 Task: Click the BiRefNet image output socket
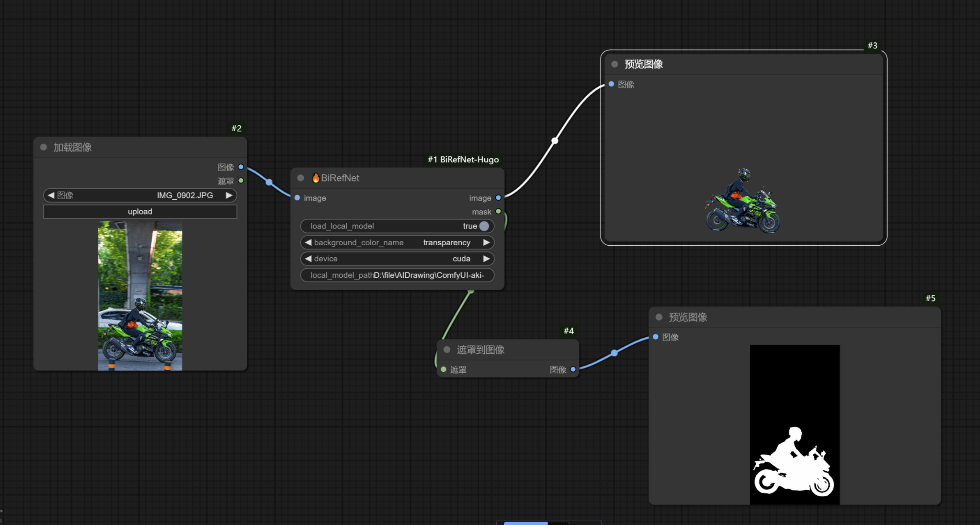click(498, 197)
